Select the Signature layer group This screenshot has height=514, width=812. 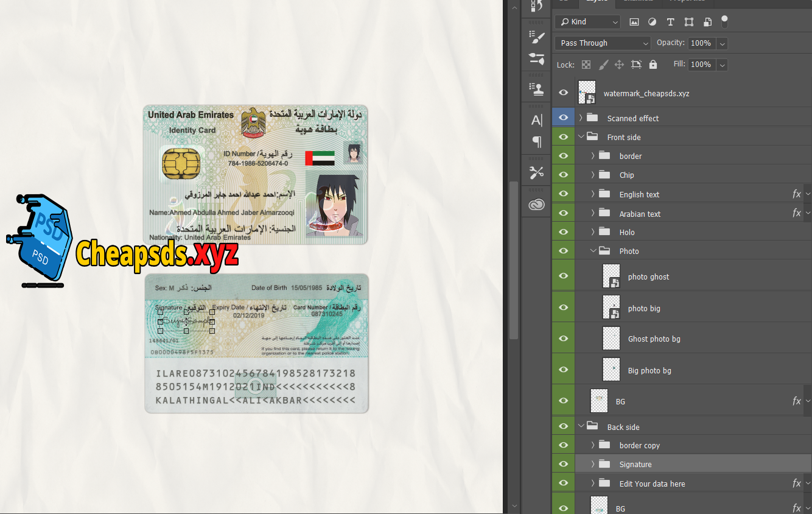(x=635, y=464)
